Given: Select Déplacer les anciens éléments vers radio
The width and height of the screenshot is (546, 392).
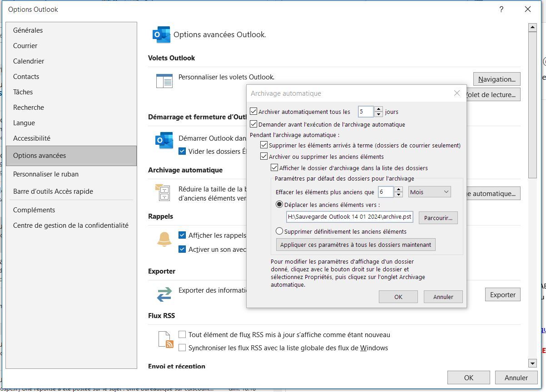Looking at the screenshot, I should coord(280,205).
